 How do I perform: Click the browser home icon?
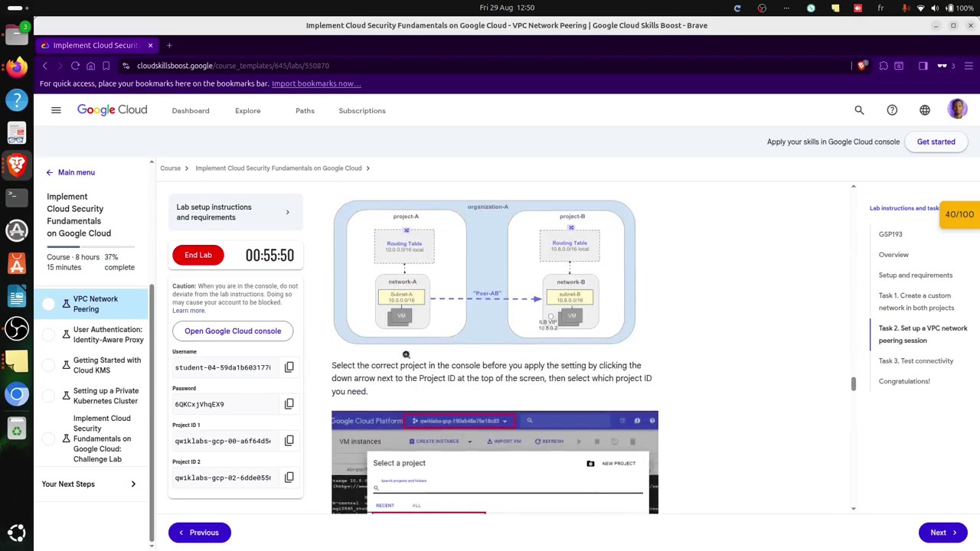click(x=90, y=66)
